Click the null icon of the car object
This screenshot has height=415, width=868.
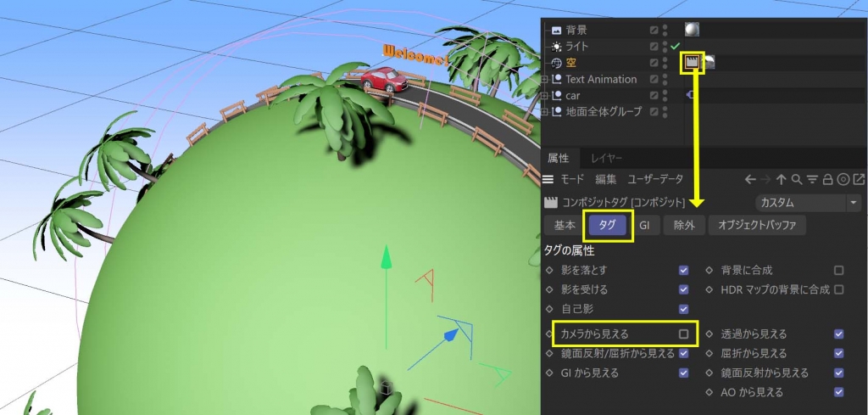click(x=556, y=95)
